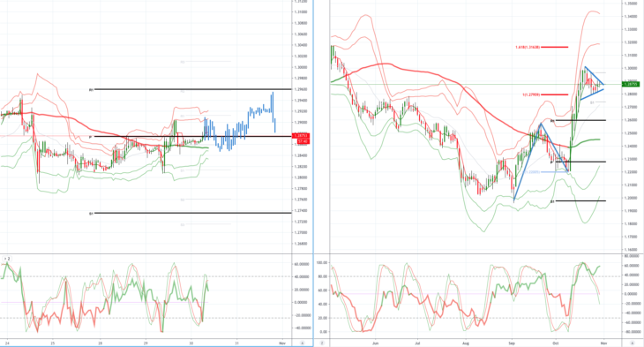Click the 30 date label on left time axis
This screenshot has width=644, height=347.
tap(191, 343)
